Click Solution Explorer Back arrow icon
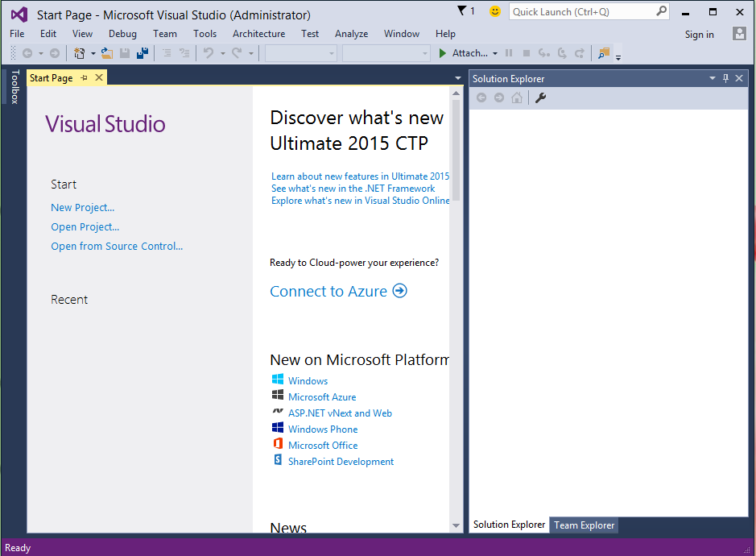Screen dimensions: 756x556 pos(481,98)
